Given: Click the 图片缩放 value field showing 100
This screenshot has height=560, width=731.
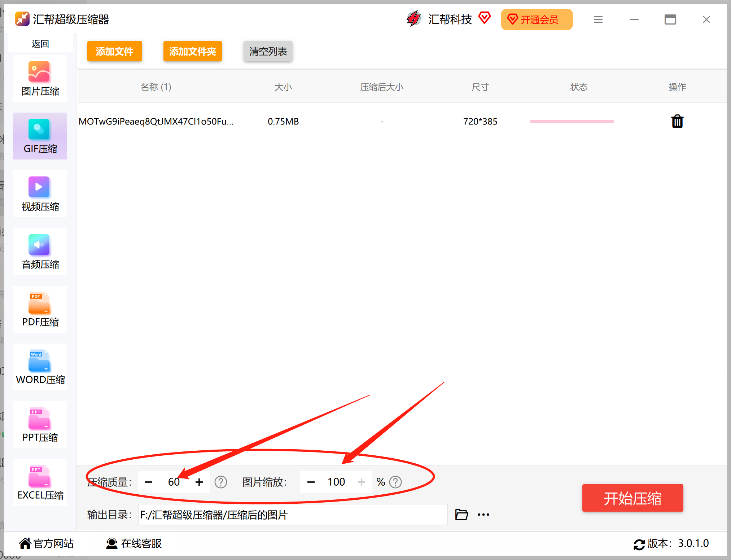Looking at the screenshot, I should 336,482.
